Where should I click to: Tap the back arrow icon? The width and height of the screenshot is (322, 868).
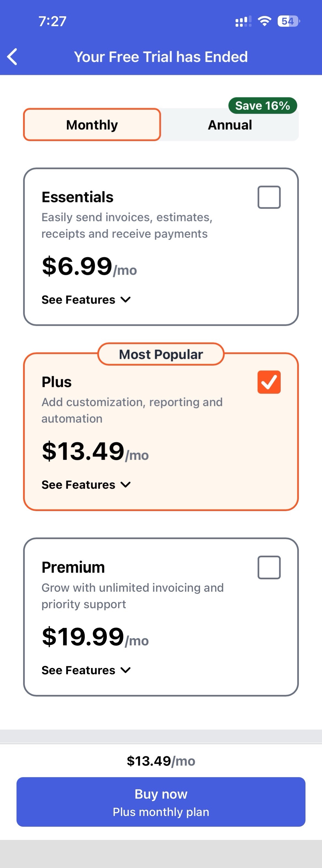point(12,57)
